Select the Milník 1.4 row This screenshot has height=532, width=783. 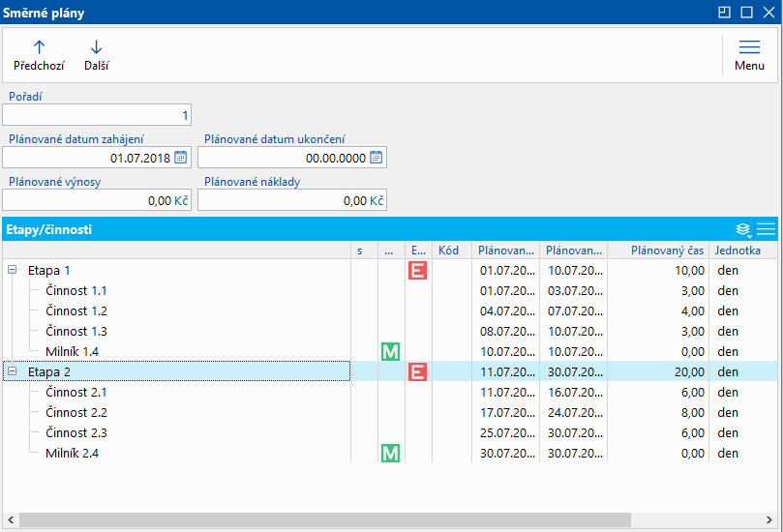tap(390, 352)
